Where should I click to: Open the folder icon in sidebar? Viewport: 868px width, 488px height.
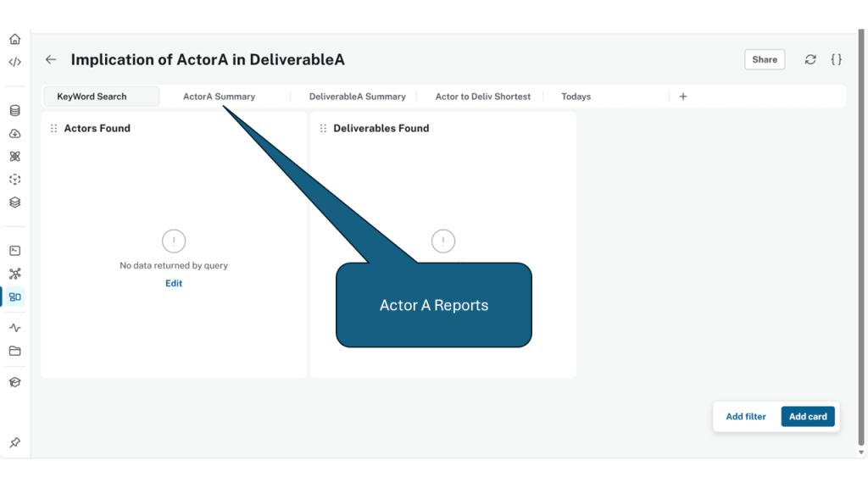pyautogui.click(x=14, y=351)
